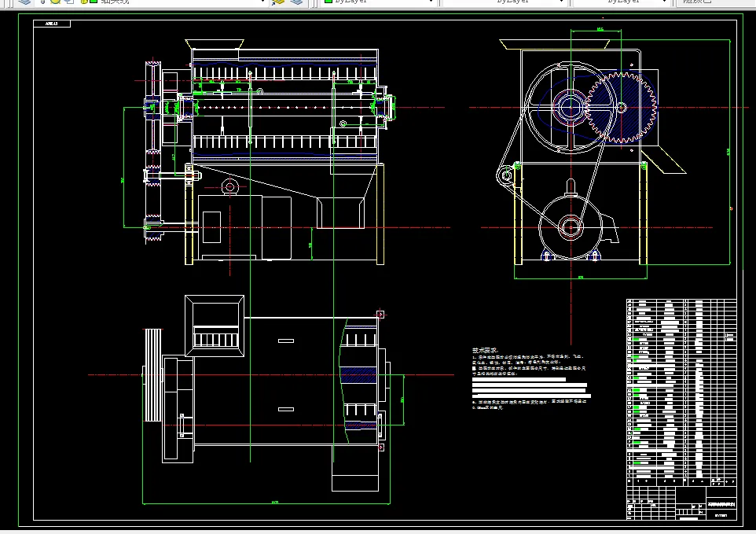Select the base width dimension below side view
Viewport: 756px width, 534px height.
[x=581, y=278]
